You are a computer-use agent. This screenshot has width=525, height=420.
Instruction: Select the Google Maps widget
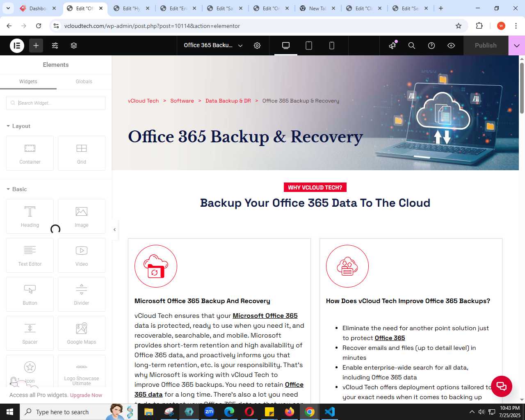coord(82,333)
